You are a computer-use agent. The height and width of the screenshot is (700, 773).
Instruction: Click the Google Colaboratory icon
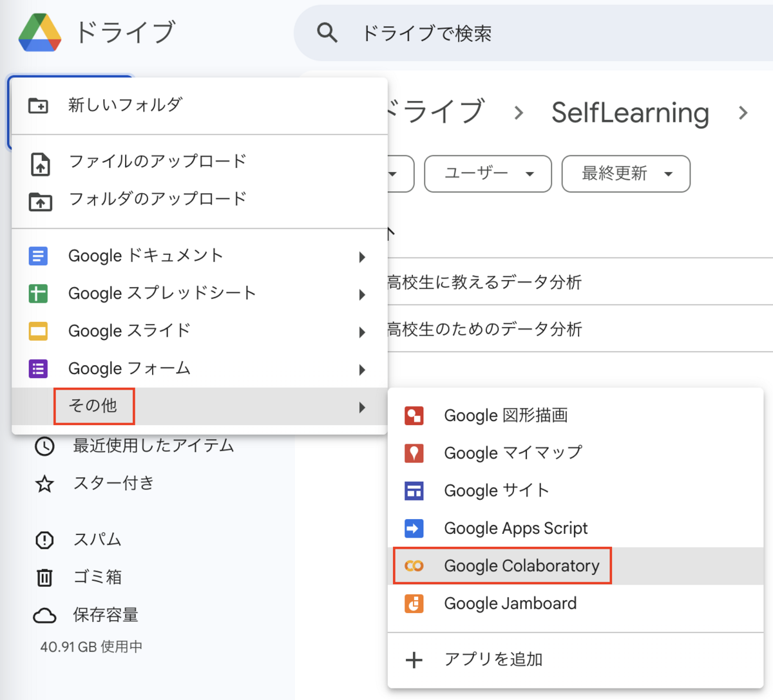point(414,566)
